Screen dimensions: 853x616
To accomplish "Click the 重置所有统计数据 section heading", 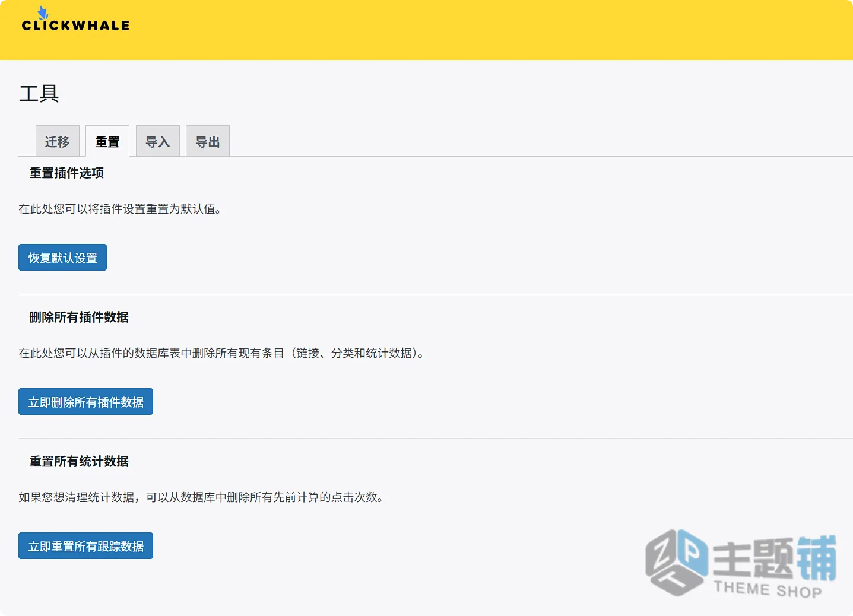I will coord(79,461).
